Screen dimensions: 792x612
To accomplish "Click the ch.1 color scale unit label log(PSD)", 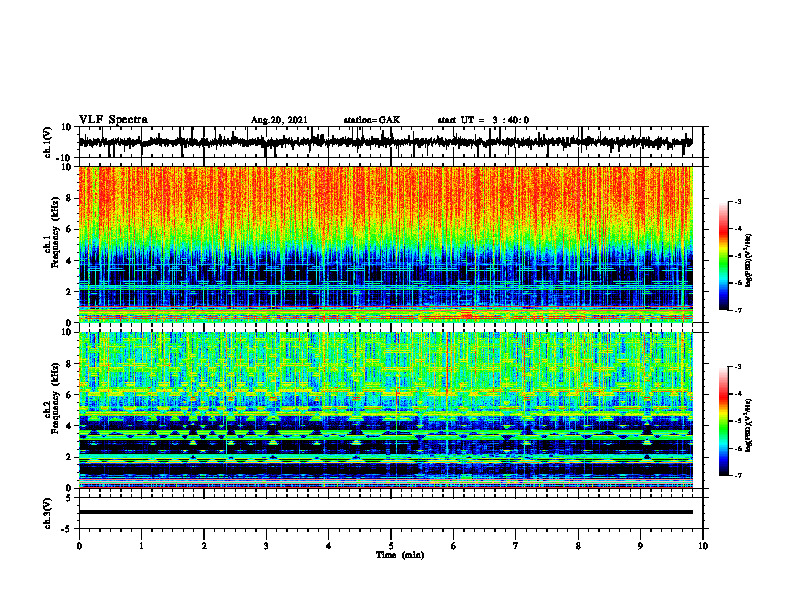I will point(749,260).
